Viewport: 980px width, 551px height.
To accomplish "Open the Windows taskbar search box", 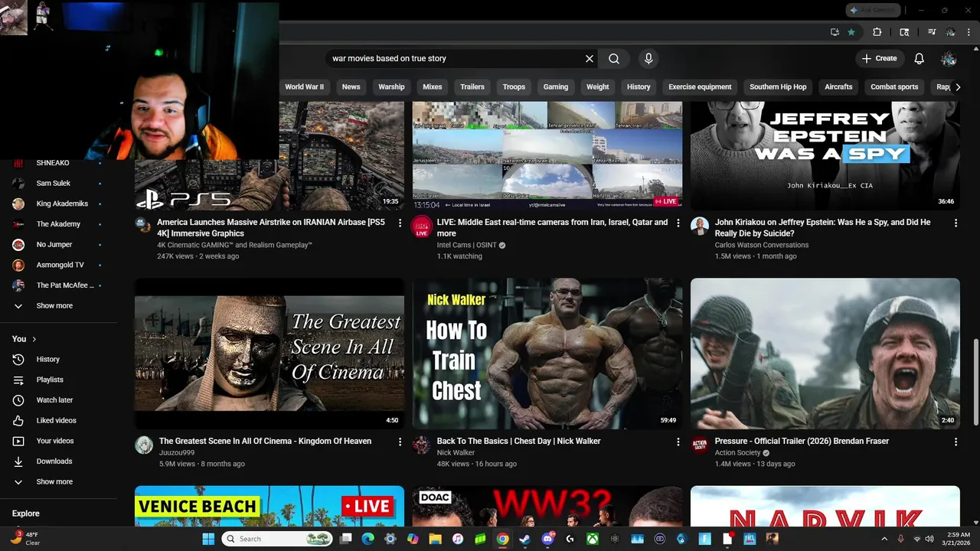I will (278, 539).
